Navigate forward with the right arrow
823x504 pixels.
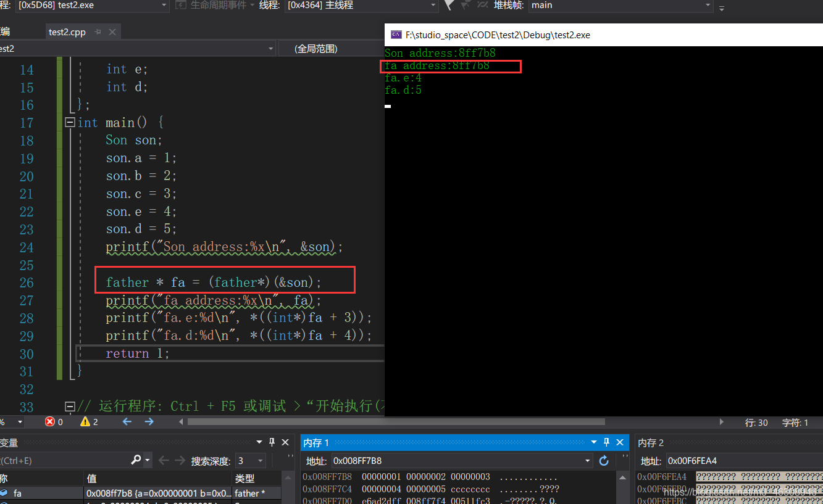point(149,422)
